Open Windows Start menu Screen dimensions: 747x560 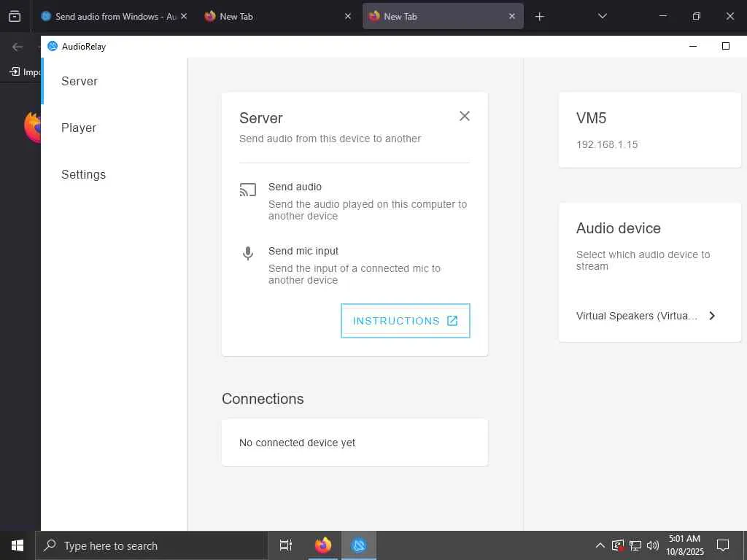tap(18, 545)
